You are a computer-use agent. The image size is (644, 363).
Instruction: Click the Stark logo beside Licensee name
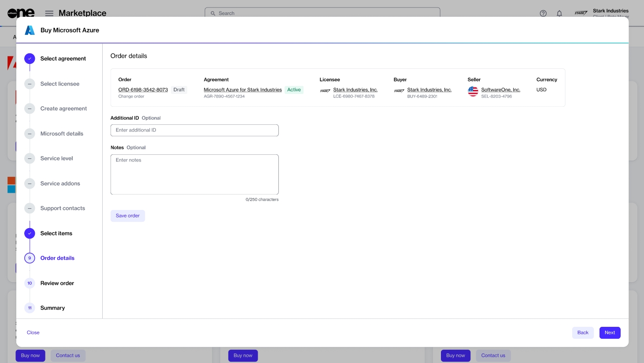point(325,91)
